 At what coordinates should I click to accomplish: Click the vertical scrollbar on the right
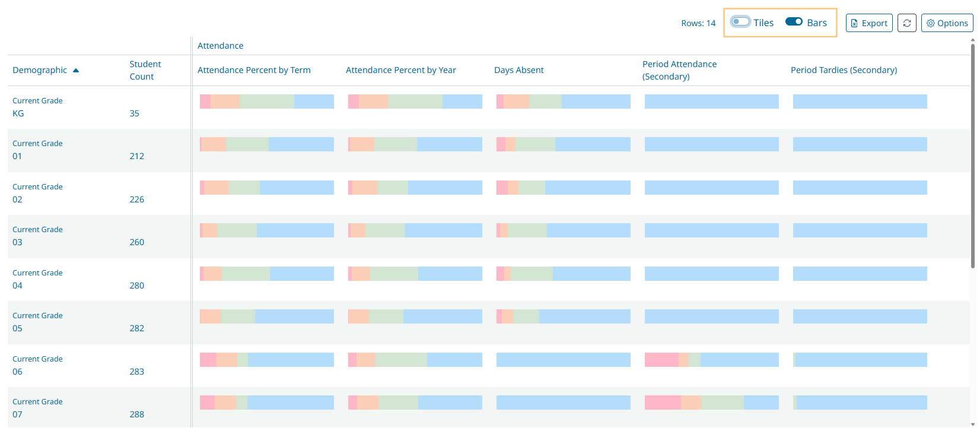click(972, 178)
